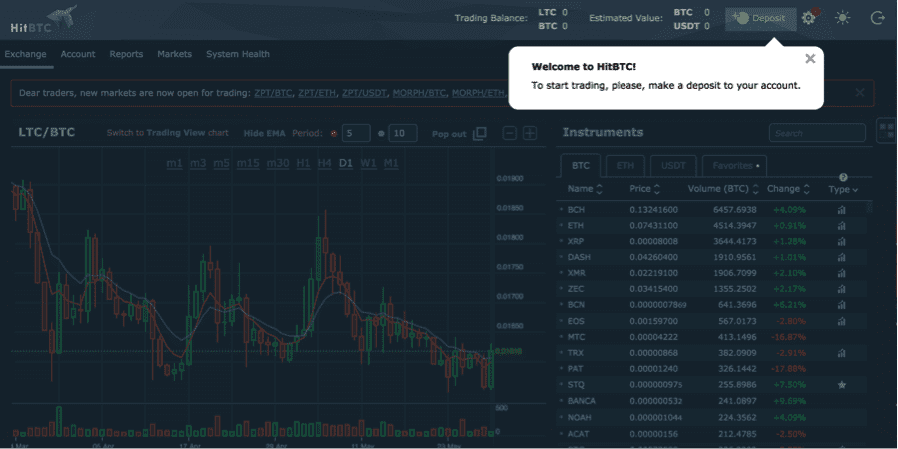
Task: Click the chart icon in TRX row
Action: pyautogui.click(x=841, y=353)
